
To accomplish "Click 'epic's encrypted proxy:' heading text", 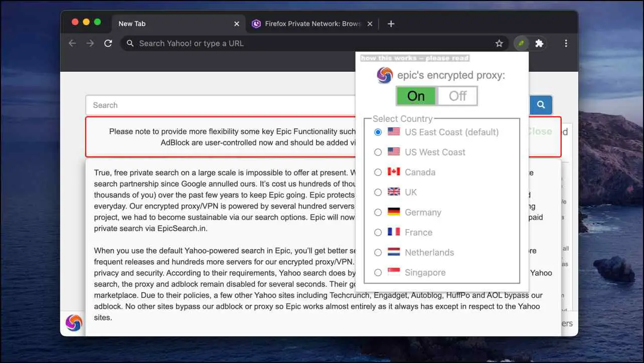I will coord(451,75).
